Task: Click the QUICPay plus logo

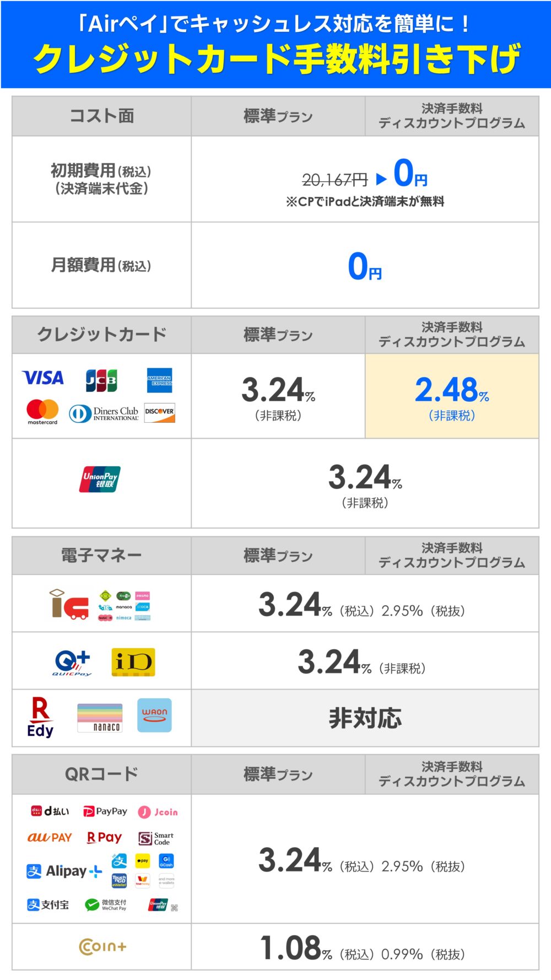Action: [72, 663]
